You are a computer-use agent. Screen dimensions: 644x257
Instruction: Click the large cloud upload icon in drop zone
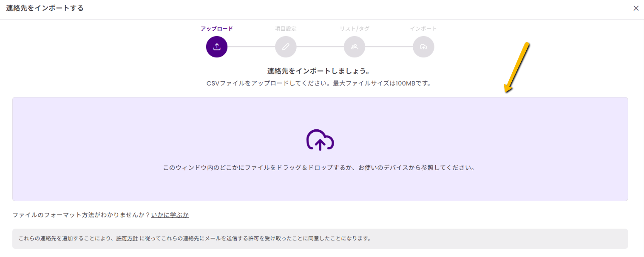(x=320, y=140)
